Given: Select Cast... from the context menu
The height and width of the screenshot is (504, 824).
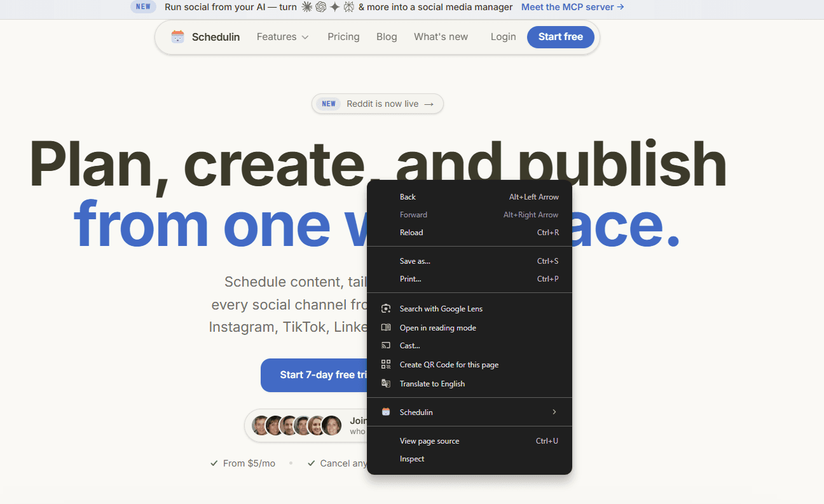Looking at the screenshot, I should [470, 346].
